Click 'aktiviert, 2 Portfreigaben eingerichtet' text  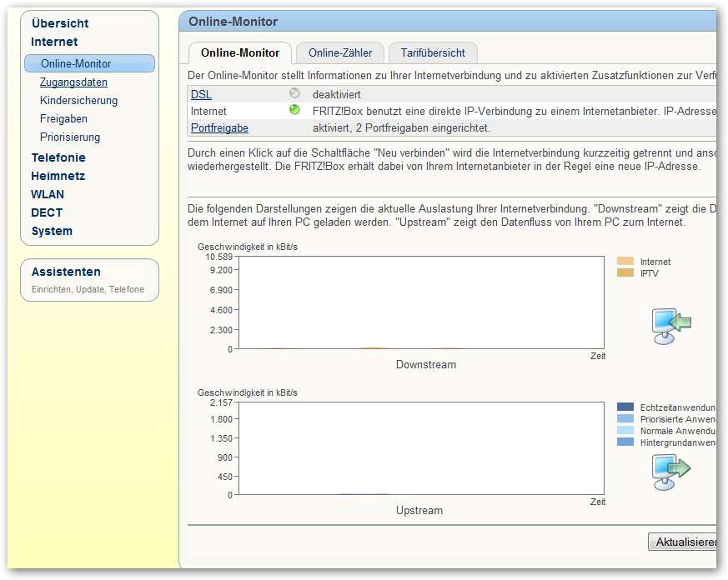click(x=402, y=128)
